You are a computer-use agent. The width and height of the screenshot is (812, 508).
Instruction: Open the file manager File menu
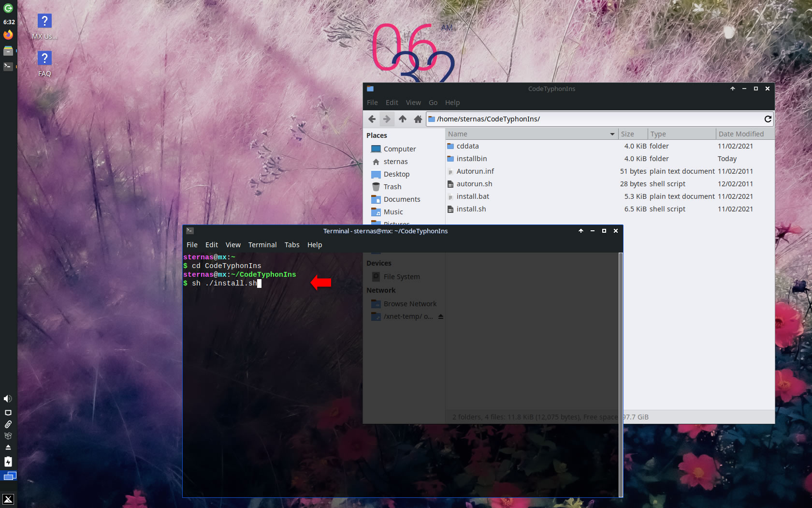click(372, 103)
